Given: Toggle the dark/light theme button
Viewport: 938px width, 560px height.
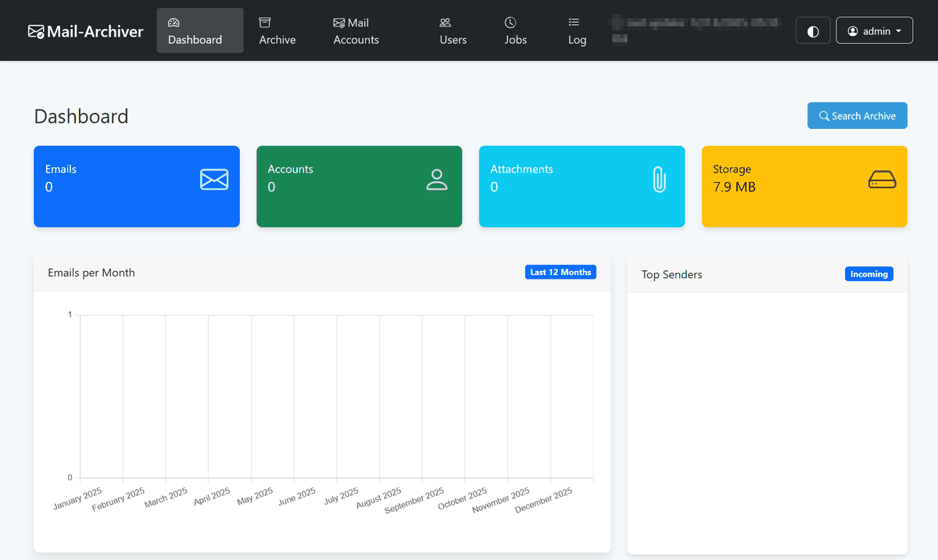Looking at the screenshot, I should (813, 31).
